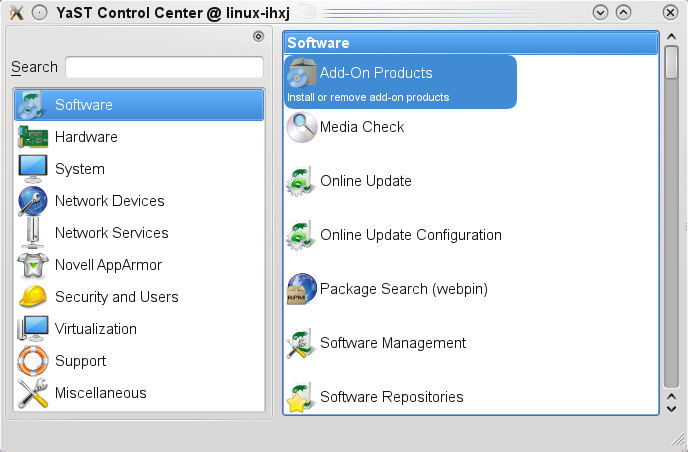Click the Hardware circuit card icon

coord(33,137)
